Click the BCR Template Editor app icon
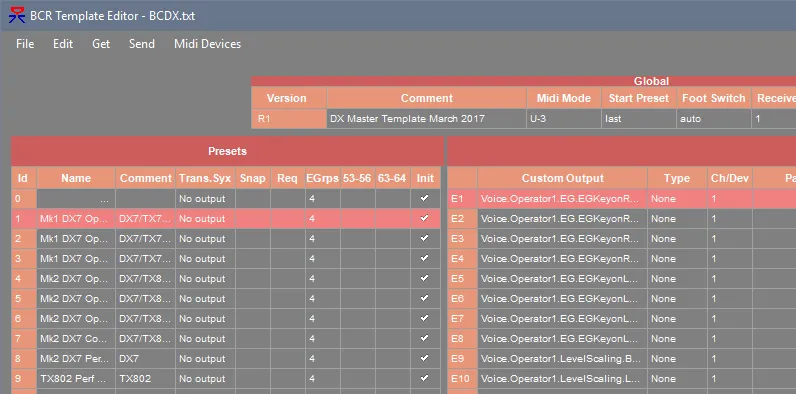The height and width of the screenshot is (394, 796). point(17,15)
